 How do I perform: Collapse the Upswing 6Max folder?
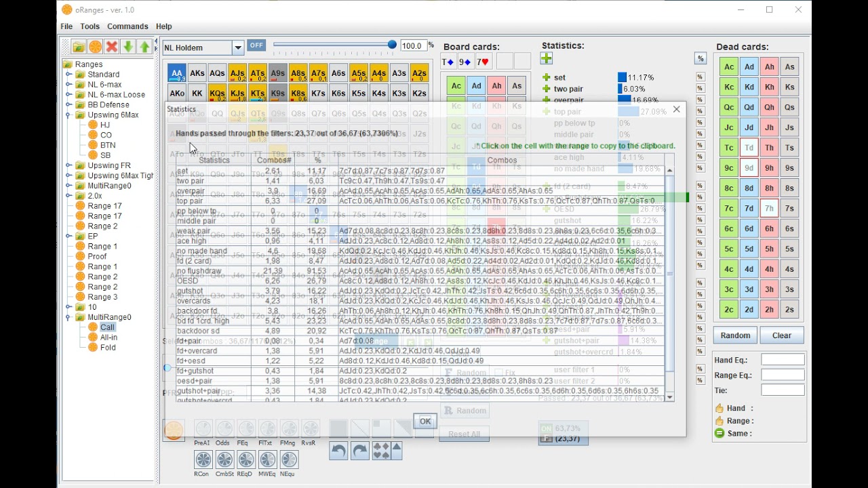coord(69,115)
